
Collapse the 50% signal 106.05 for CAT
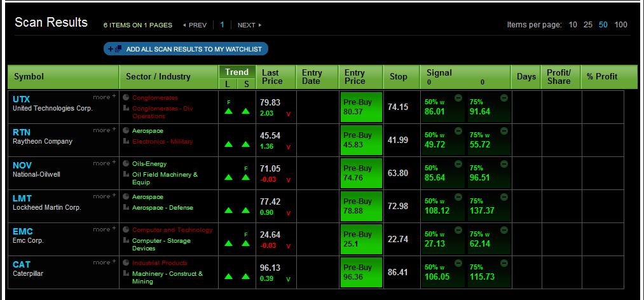tap(458, 264)
